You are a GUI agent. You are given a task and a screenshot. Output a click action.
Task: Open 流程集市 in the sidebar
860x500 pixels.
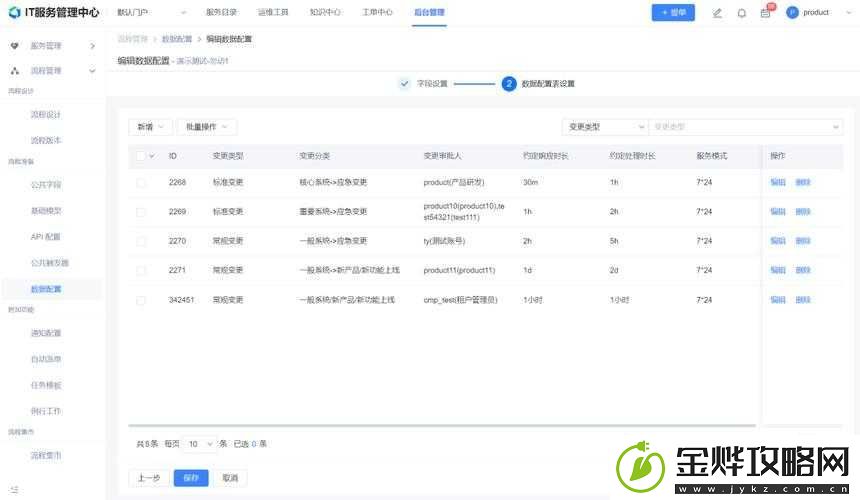(x=46, y=455)
